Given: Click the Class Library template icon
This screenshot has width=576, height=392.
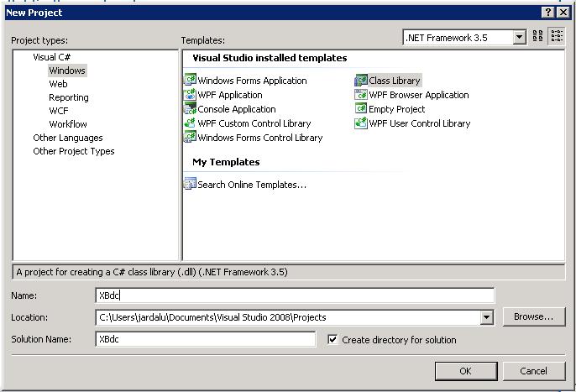Looking at the screenshot, I should [361, 80].
